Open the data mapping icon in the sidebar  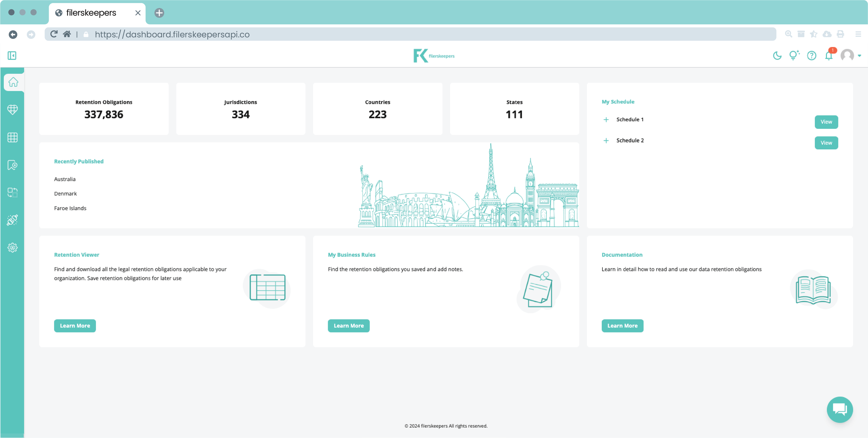point(12,193)
